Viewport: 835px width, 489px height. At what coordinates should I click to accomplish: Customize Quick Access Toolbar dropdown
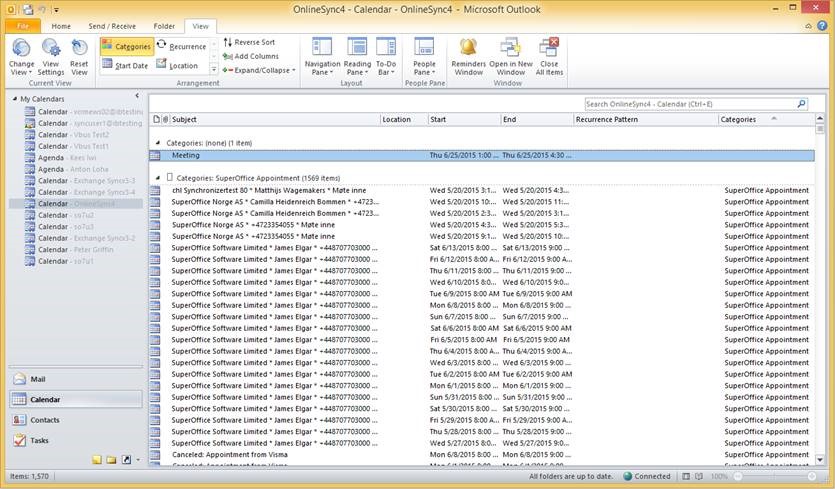click(56, 10)
